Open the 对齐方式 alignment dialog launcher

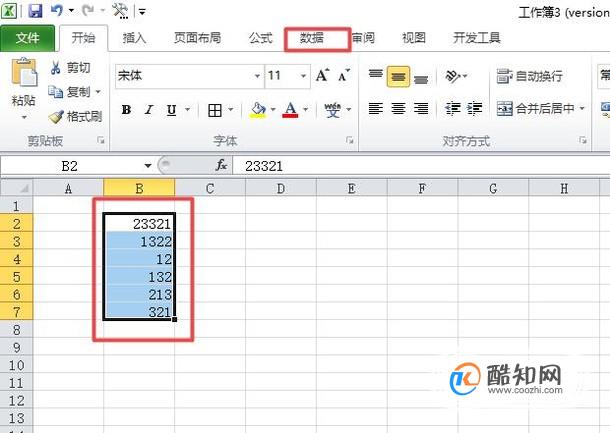[583, 140]
